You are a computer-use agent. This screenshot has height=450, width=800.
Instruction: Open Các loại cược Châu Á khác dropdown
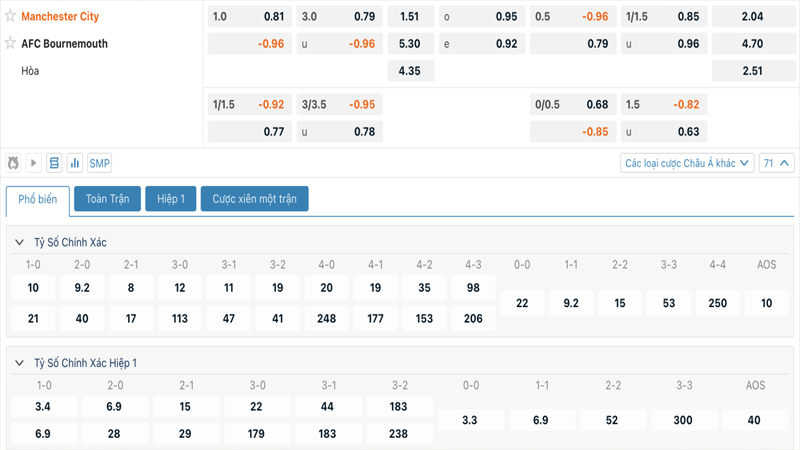point(686,163)
